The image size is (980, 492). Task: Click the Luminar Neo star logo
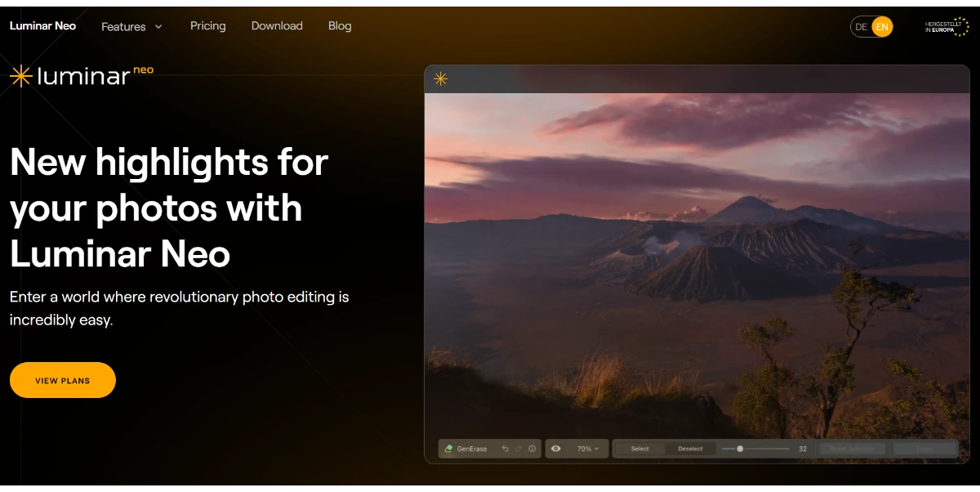(x=21, y=76)
